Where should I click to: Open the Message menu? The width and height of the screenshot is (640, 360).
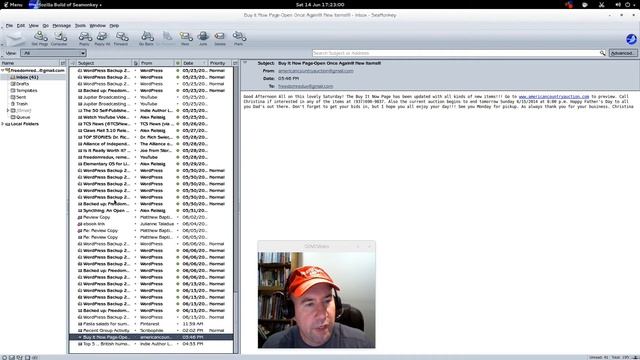coord(62,25)
